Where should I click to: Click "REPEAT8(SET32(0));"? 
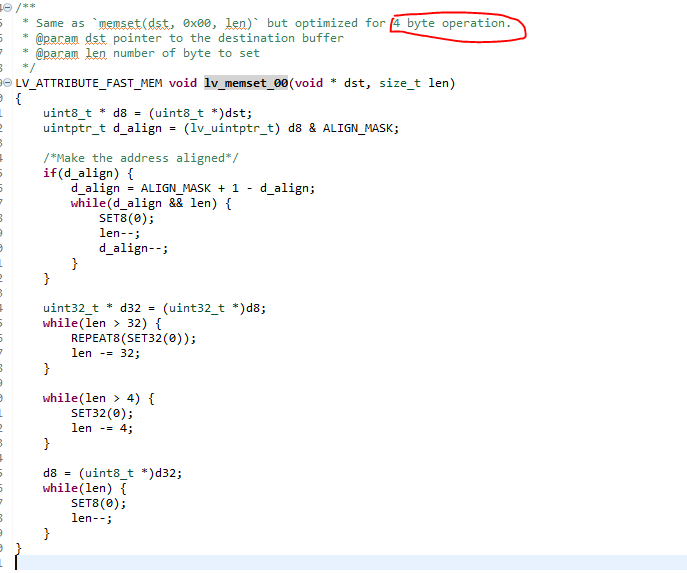(x=134, y=338)
